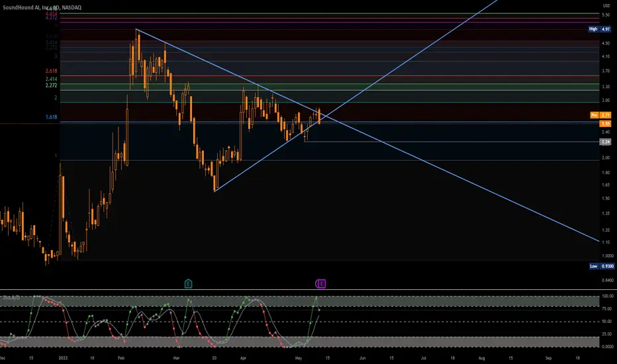Click the blue 1.618 Fibonacci level label

51,117
